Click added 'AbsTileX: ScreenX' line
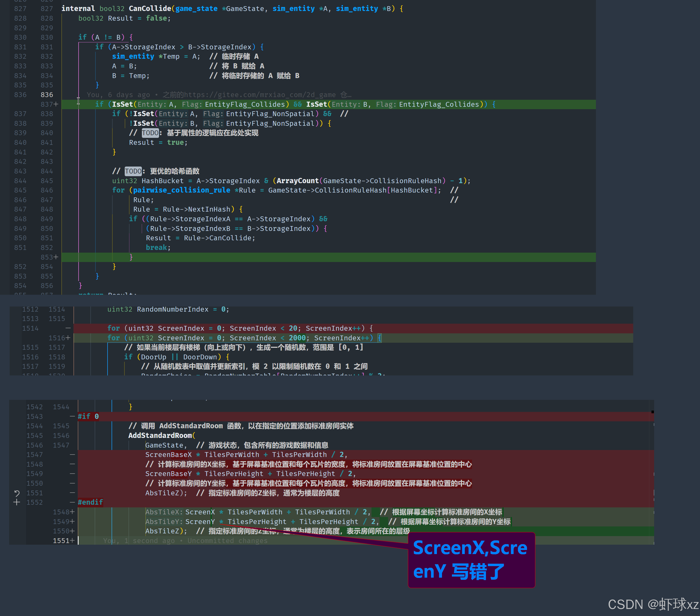The image size is (700, 616). click(366, 512)
